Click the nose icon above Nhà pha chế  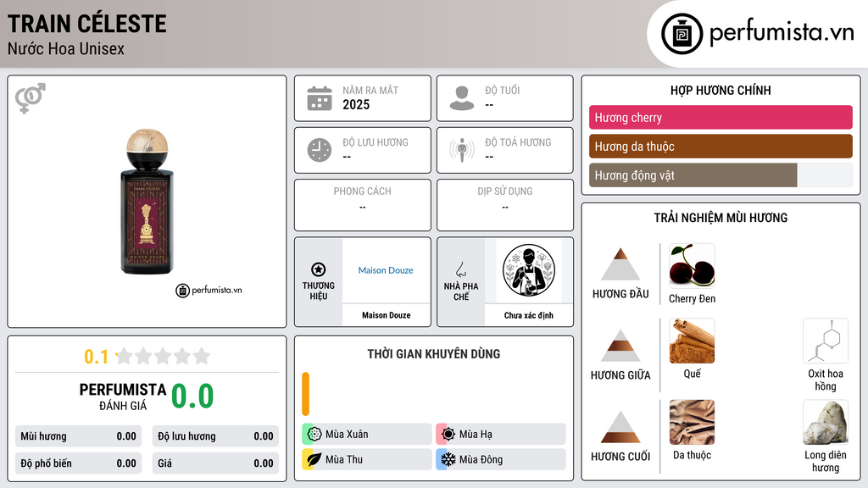point(460,269)
